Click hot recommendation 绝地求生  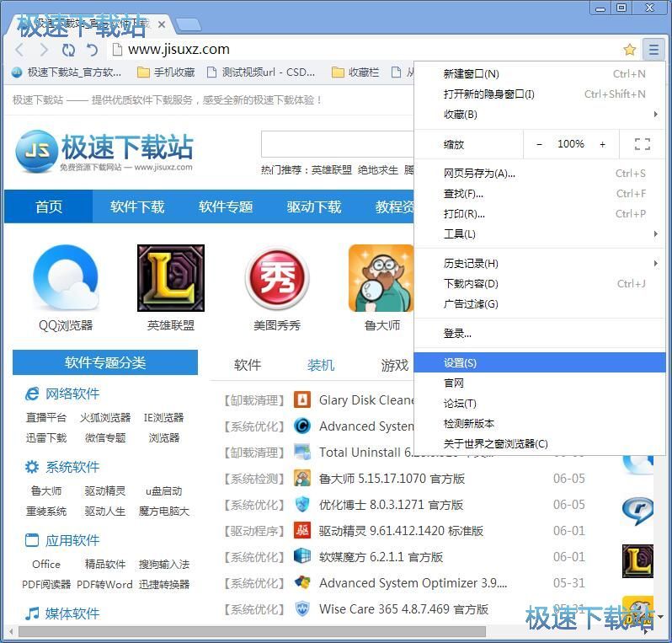click(x=377, y=170)
